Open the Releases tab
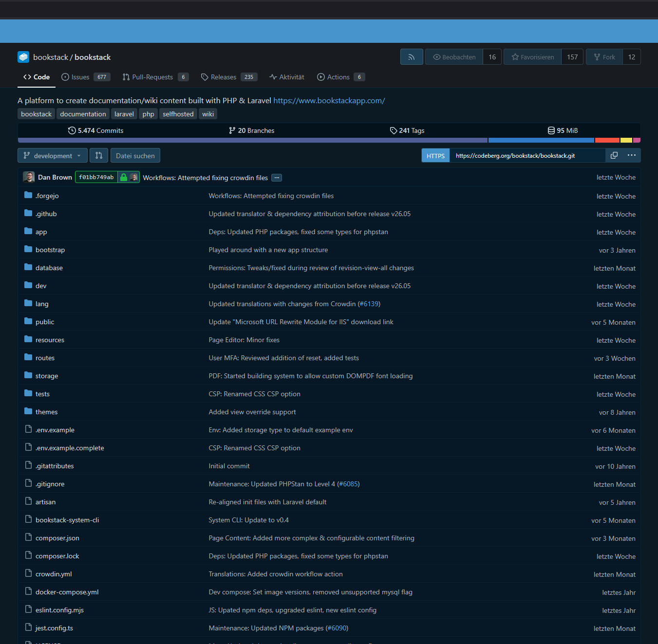This screenshot has height=644, width=658. coord(229,77)
